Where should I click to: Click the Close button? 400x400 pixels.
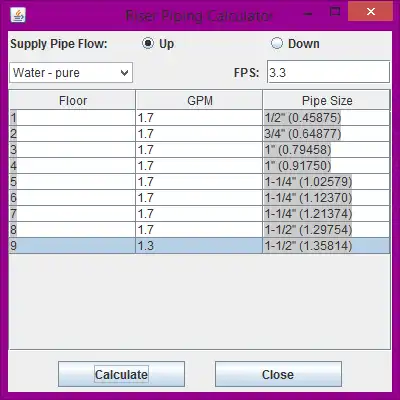[278, 374]
